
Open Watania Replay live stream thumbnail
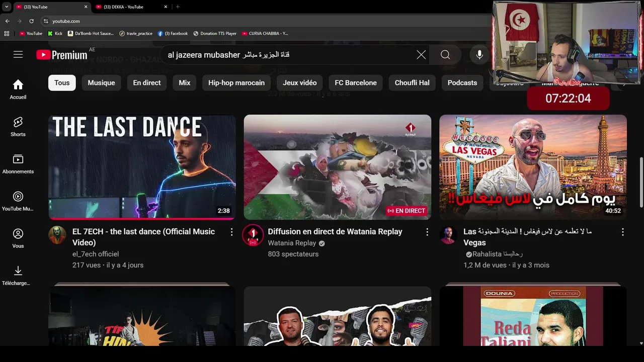click(338, 167)
